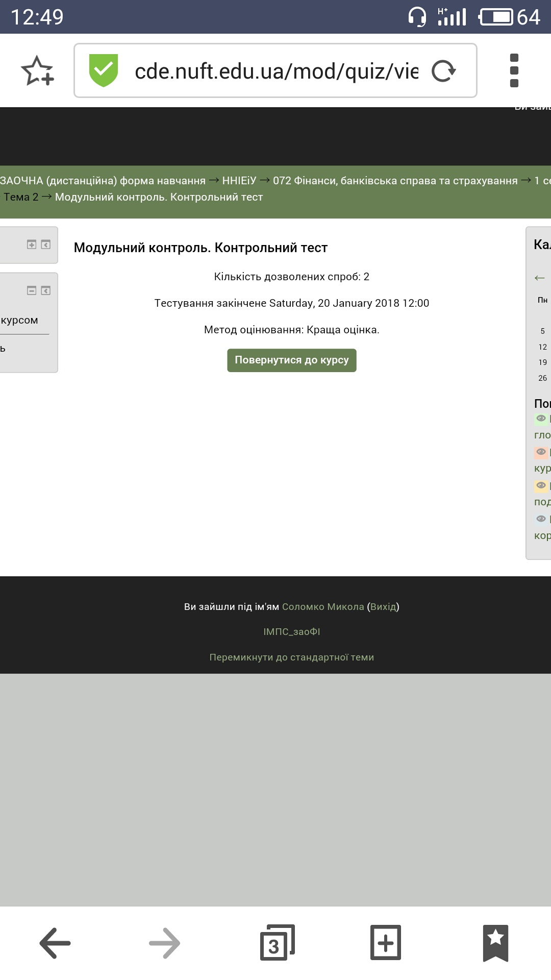Add page to bookmarks with star-plus icon
The image size is (551, 980).
tap(37, 70)
